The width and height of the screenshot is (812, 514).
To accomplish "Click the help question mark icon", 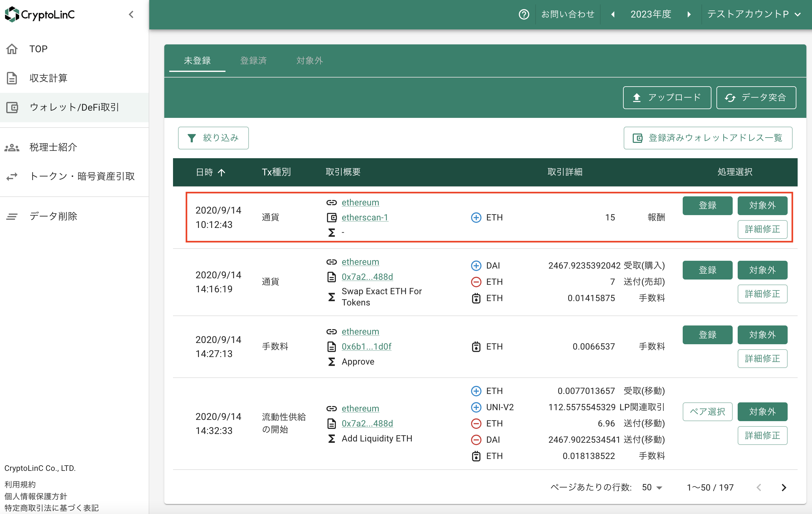I will 523,14.
